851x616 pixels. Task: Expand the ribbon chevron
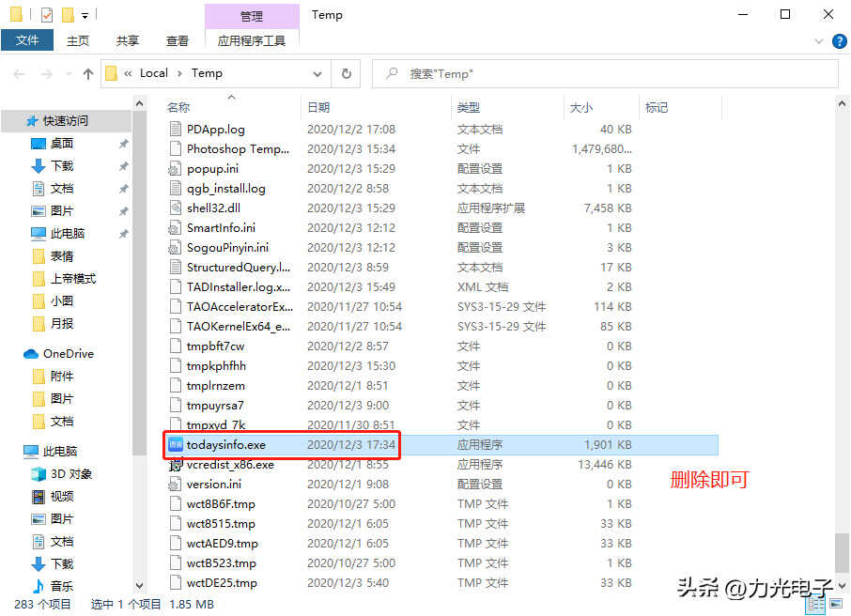pyautogui.click(x=819, y=41)
